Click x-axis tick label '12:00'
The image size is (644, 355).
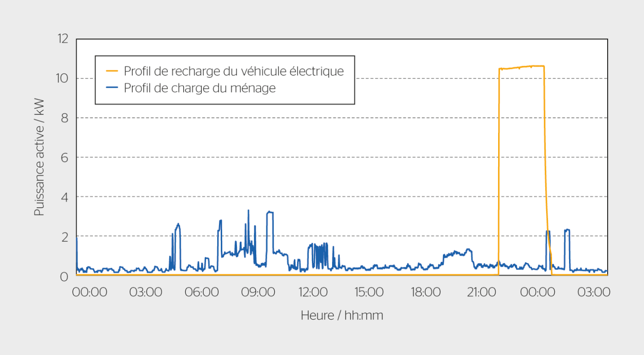point(314,292)
